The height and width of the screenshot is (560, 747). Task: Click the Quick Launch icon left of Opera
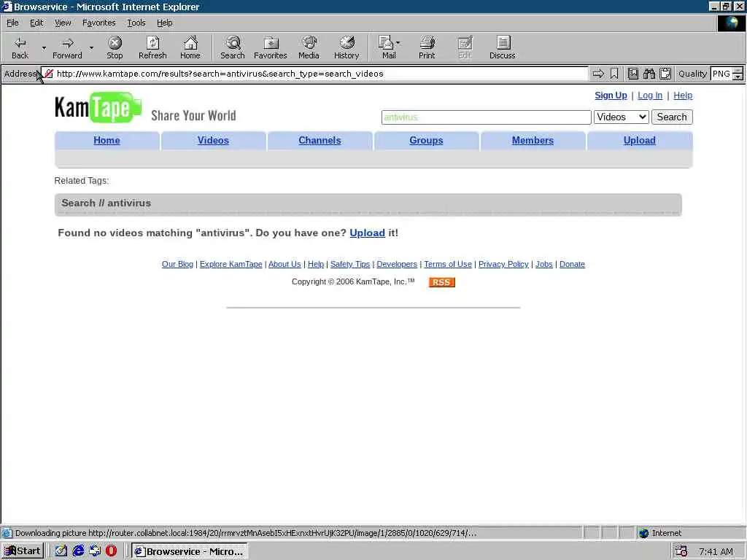(x=95, y=551)
